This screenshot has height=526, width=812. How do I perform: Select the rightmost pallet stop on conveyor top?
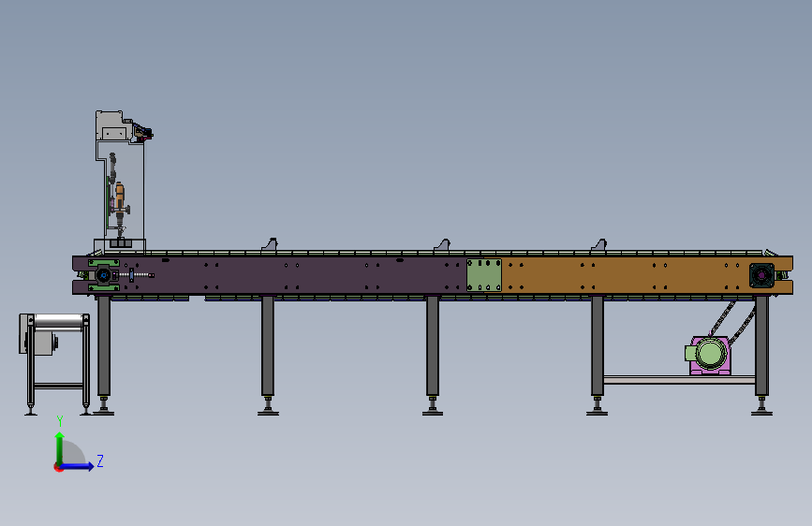tap(599, 245)
